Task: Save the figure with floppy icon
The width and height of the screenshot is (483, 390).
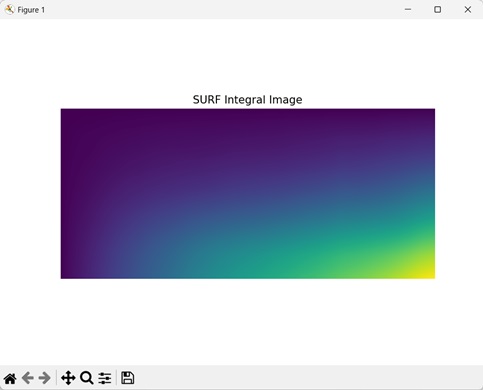Action: [x=128, y=378]
